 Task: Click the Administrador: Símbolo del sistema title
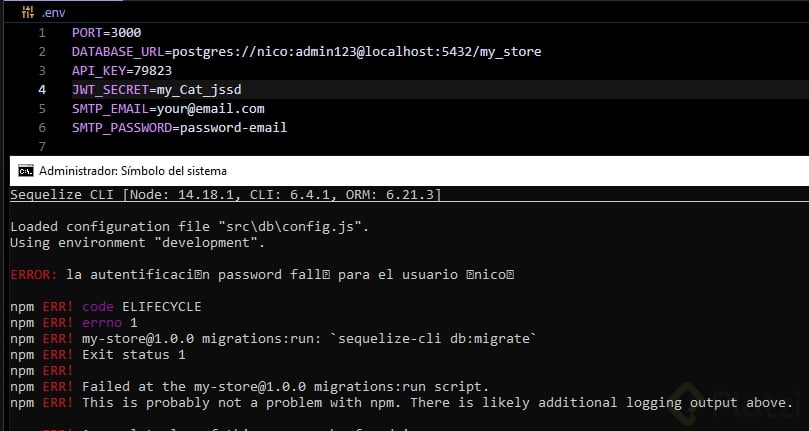[132, 170]
